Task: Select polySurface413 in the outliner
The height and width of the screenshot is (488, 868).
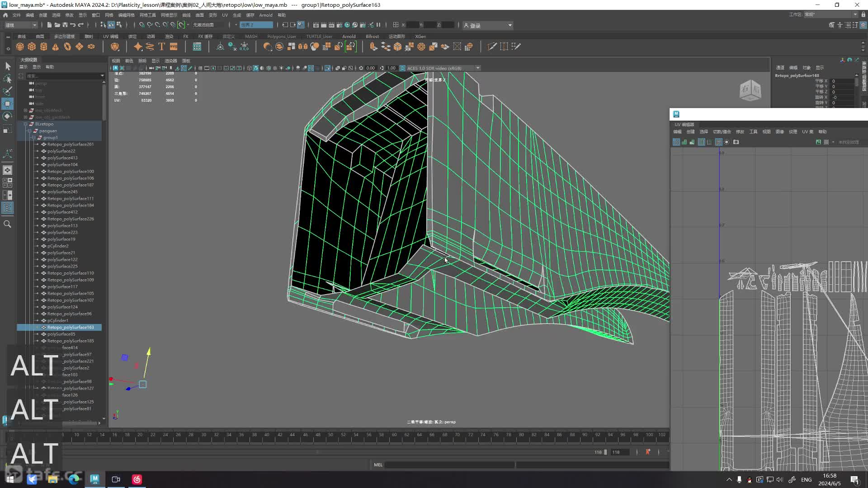Action: coord(62,158)
